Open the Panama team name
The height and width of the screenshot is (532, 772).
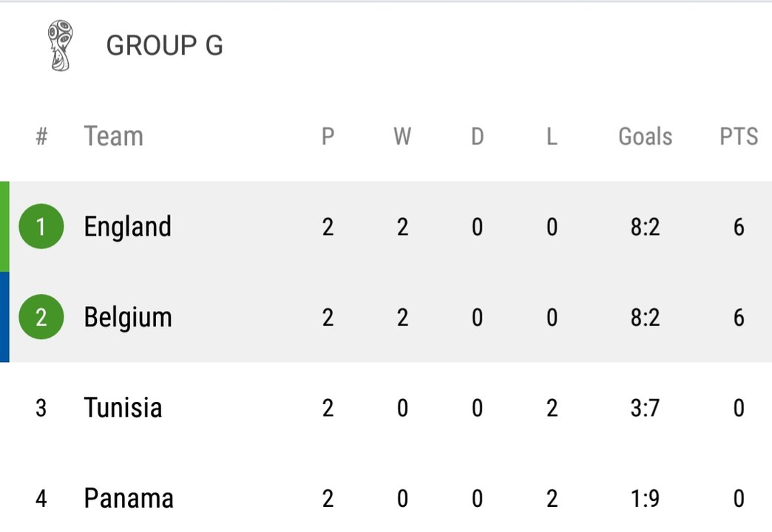(x=129, y=498)
